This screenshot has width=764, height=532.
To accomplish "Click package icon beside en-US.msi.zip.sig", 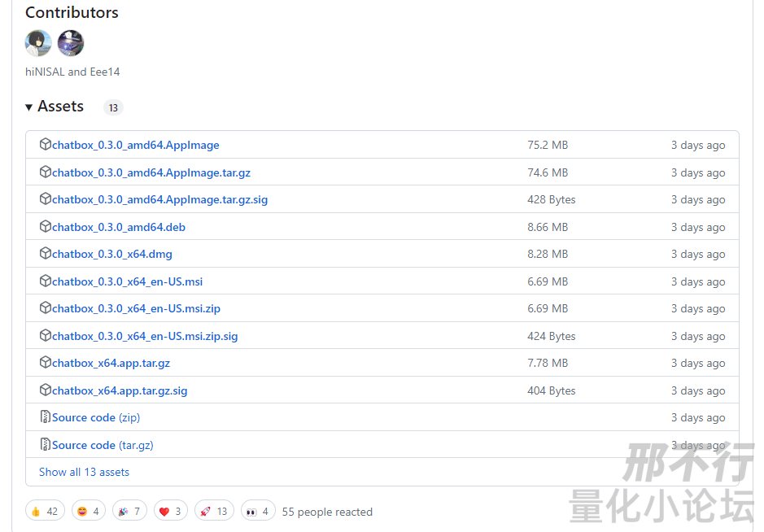I will 46,336.
